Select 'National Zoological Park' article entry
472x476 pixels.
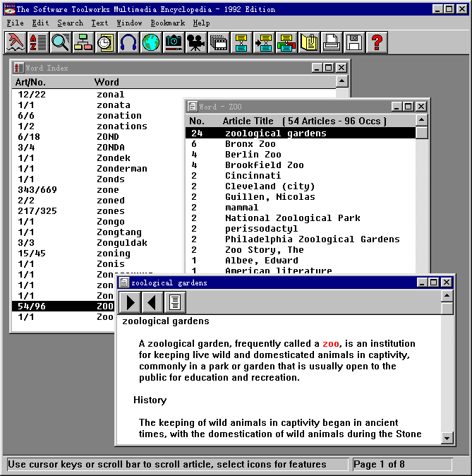(301, 218)
